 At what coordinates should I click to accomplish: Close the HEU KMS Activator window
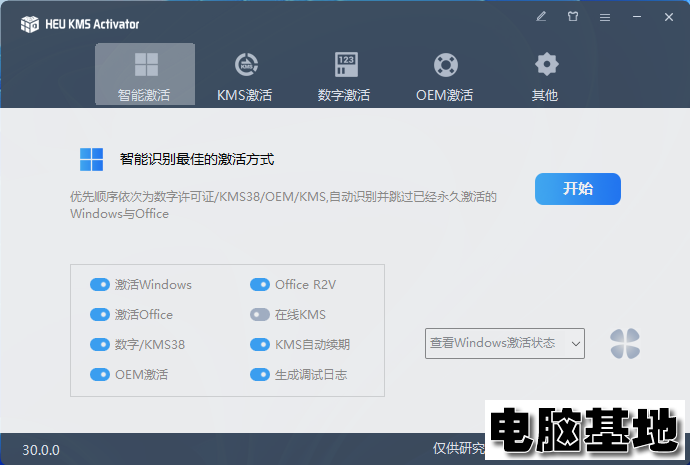click(x=668, y=17)
